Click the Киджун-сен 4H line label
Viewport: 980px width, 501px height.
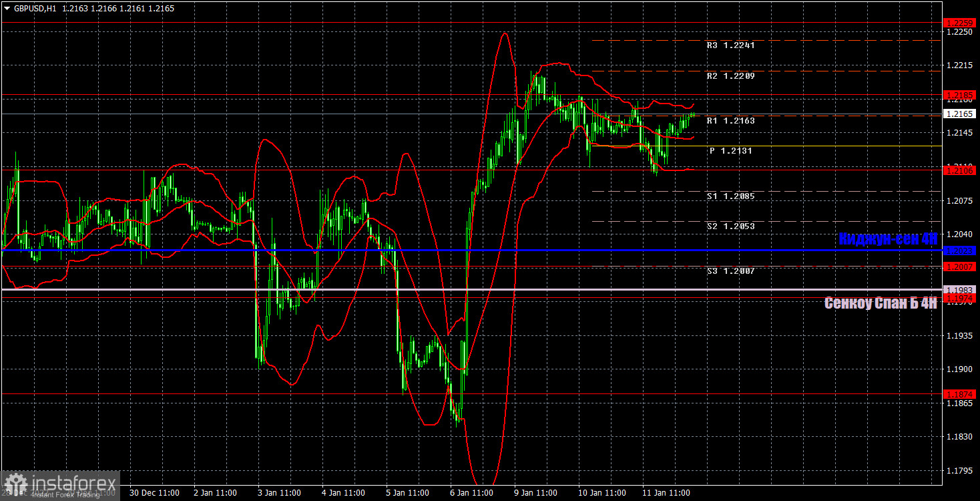(x=888, y=238)
